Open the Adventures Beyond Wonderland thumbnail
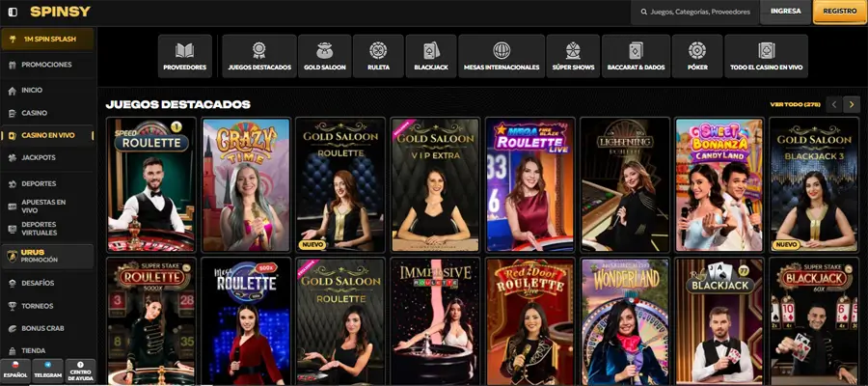868x386 pixels. point(625,321)
